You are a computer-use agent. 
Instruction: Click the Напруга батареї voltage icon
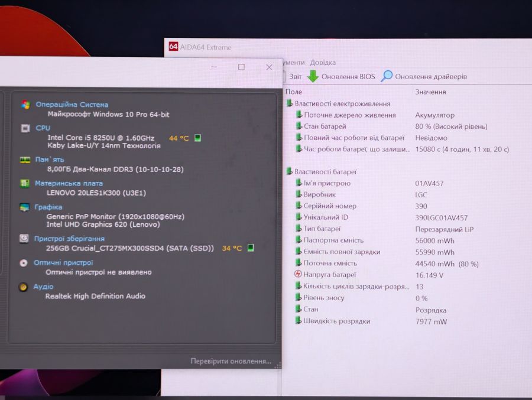[298, 274]
